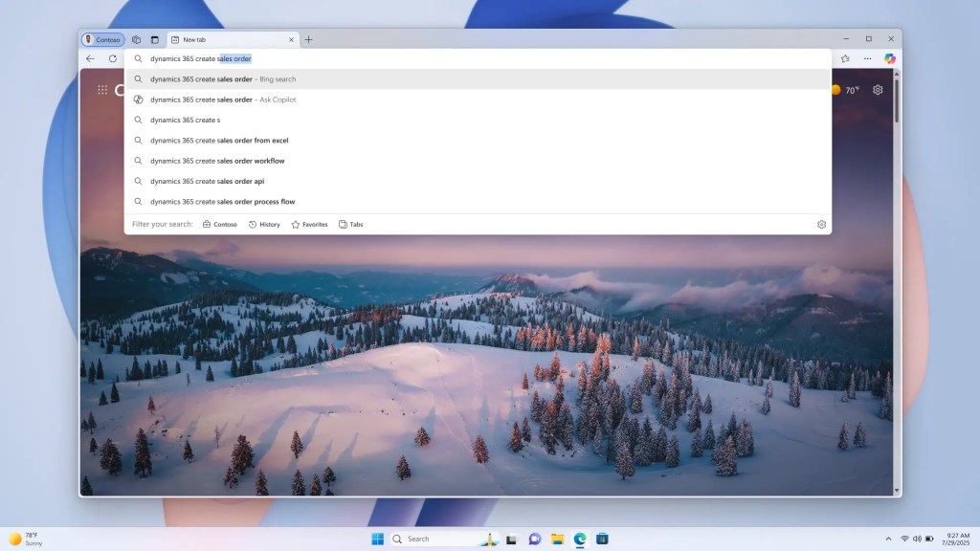This screenshot has width=980, height=551.
Task: Toggle the Tabs search filter
Action: (349, 224)
